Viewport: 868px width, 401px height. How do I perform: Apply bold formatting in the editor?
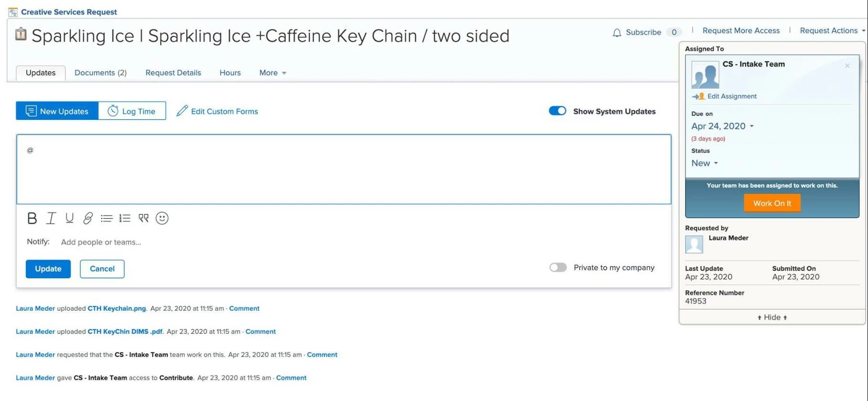pos(32,218)
